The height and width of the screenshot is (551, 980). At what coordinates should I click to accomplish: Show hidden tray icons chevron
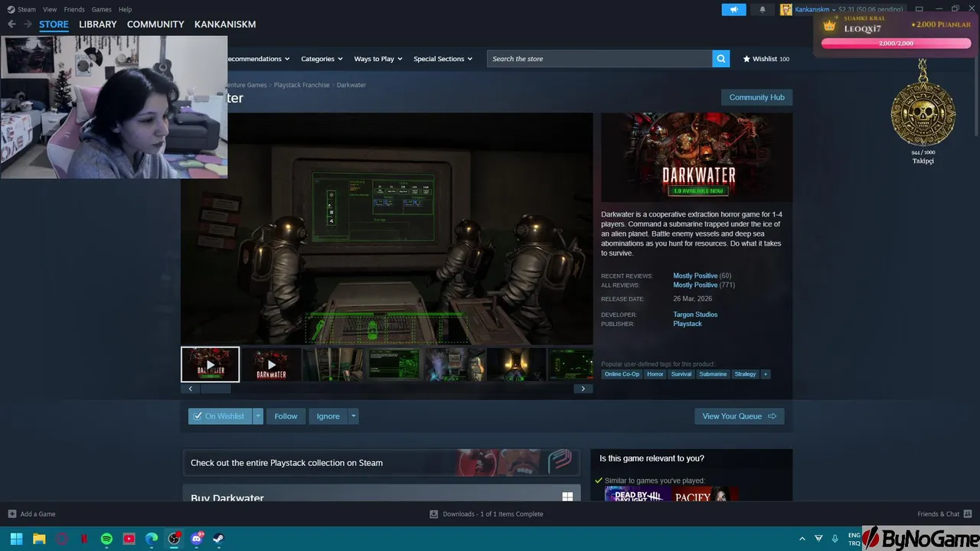(x=802, y=539)
